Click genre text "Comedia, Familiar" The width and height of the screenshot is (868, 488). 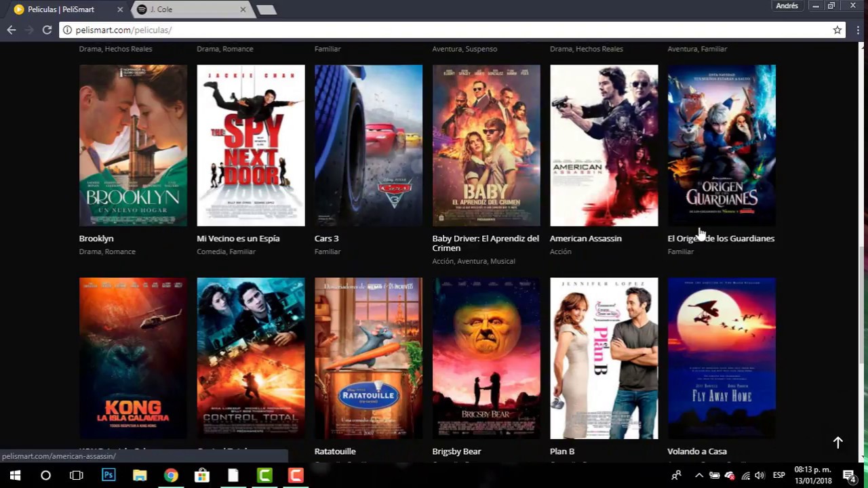point(226,251)
